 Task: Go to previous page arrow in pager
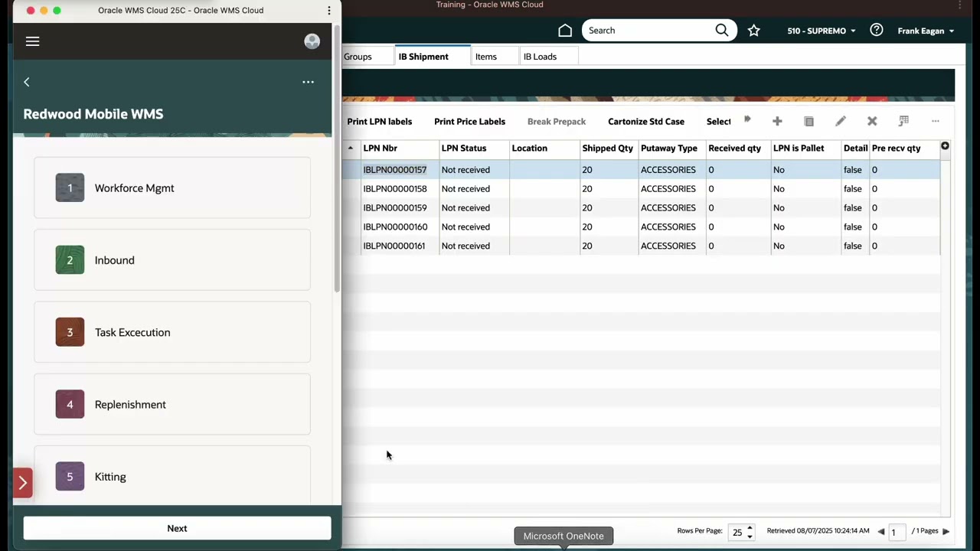point(880,531)
